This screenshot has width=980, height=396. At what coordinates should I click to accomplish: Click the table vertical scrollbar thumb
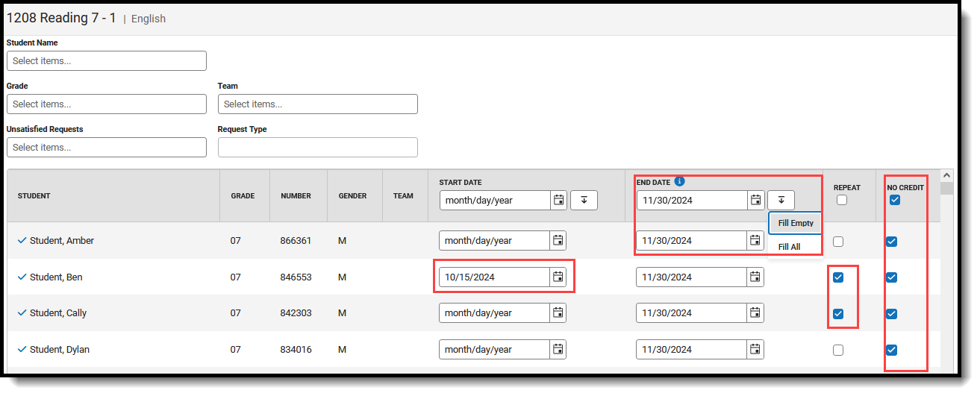(x=946, y=187)
